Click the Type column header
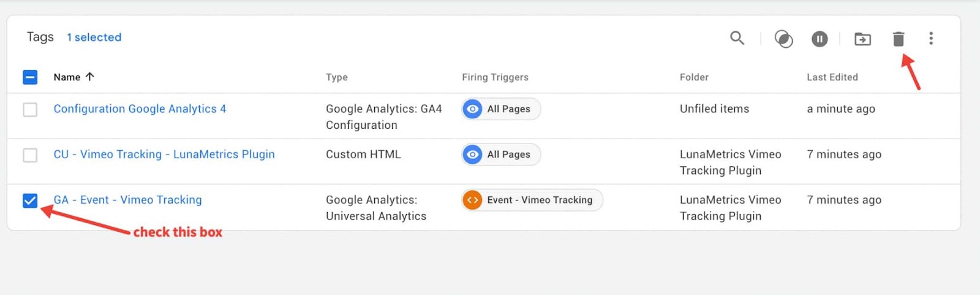This screenshot has width=980, height=295. (x=337, y=77)
